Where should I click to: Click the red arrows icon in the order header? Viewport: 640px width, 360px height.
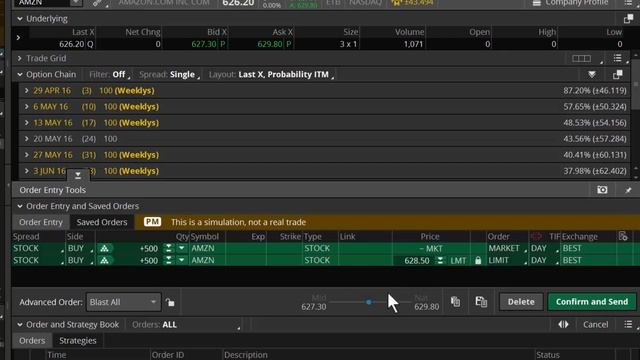click(536, 236)
